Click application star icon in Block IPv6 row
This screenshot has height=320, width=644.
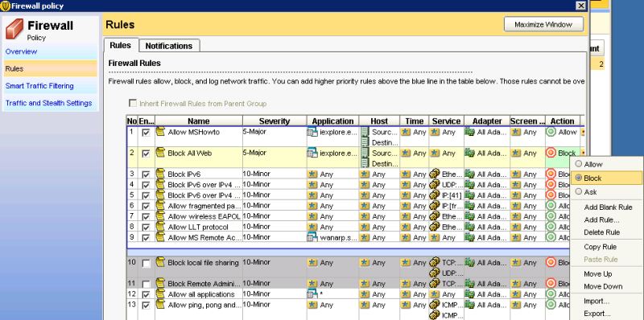(312, 174)
